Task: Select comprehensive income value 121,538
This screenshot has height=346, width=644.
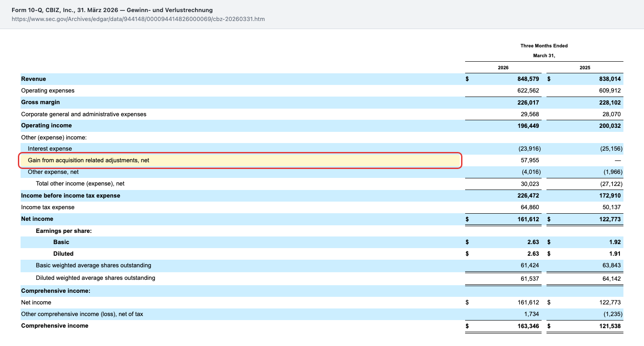Action: click(x=610, y=326)
